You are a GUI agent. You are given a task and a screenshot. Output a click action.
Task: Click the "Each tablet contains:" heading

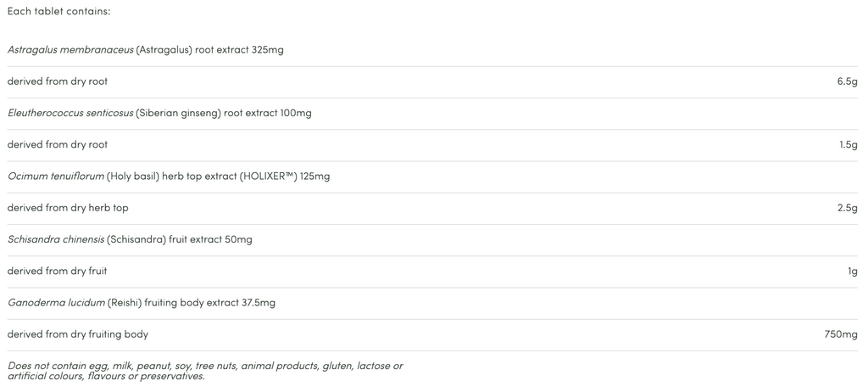tap(59, 11)
